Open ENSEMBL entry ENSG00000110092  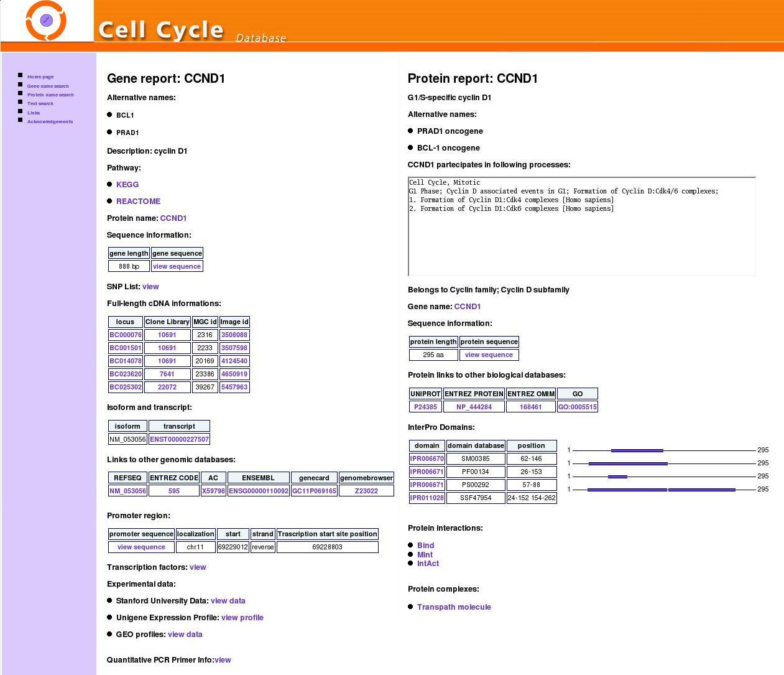tap(259, 491)
